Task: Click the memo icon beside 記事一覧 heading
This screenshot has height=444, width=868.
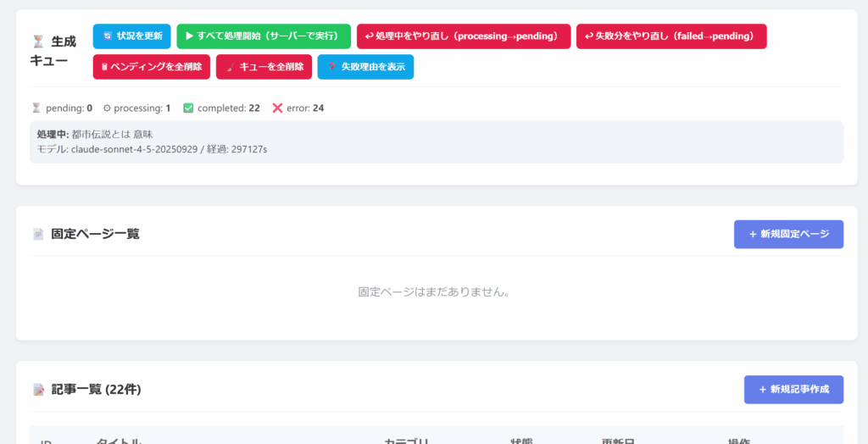Action: point(38,390)
